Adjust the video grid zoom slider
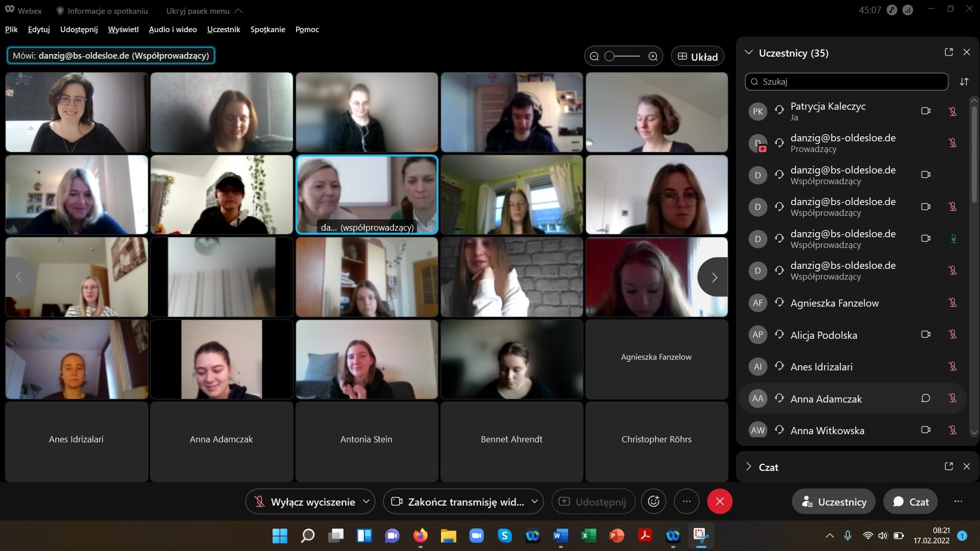Image resolution: width=980 pixels, height=551 pixels. (622, 56)
